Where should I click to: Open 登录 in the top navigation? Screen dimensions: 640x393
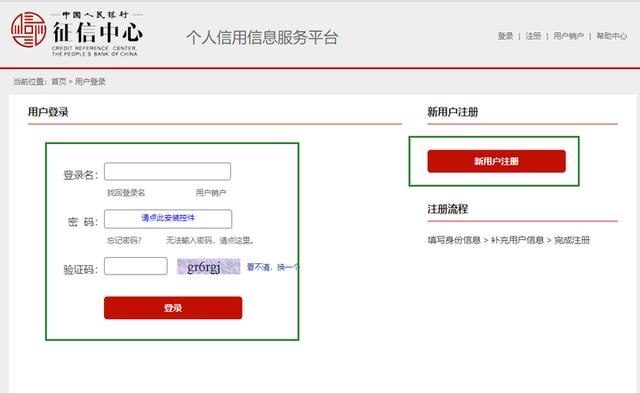tap(505, 36)
